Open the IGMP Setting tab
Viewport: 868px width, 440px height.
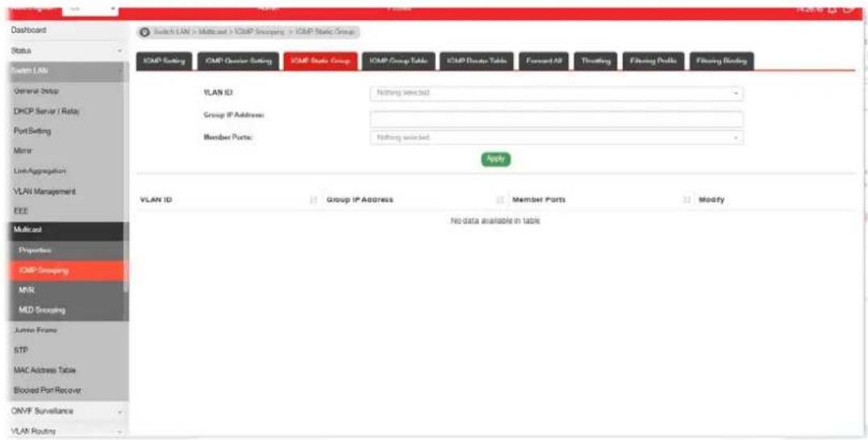[165, 61]
